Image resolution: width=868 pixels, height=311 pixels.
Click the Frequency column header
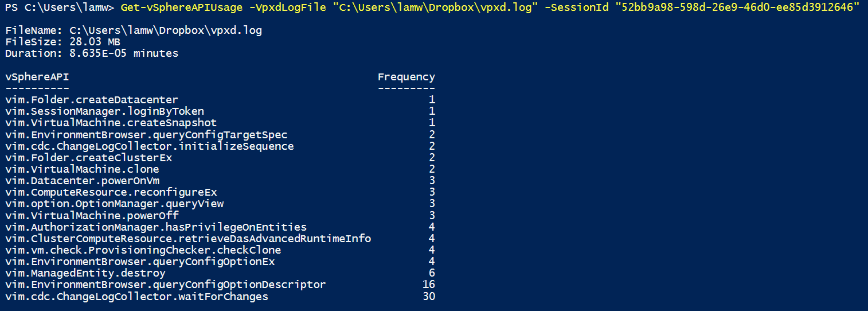click(406, 77)
